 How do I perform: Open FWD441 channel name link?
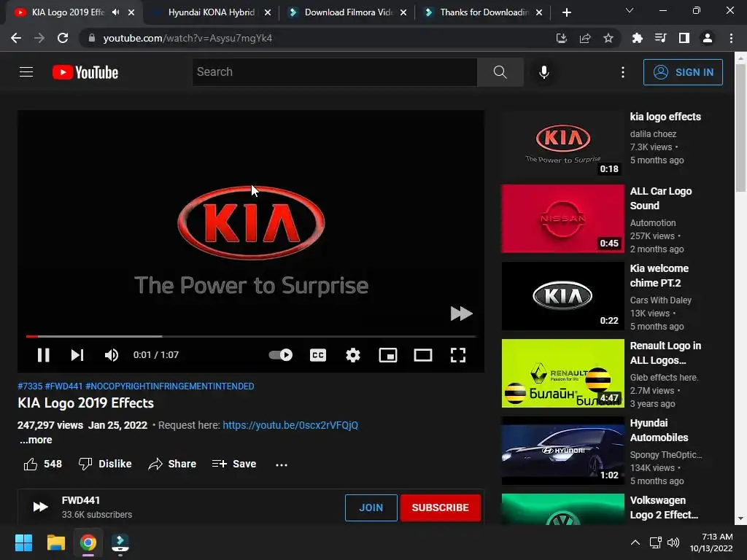(81, 500)
